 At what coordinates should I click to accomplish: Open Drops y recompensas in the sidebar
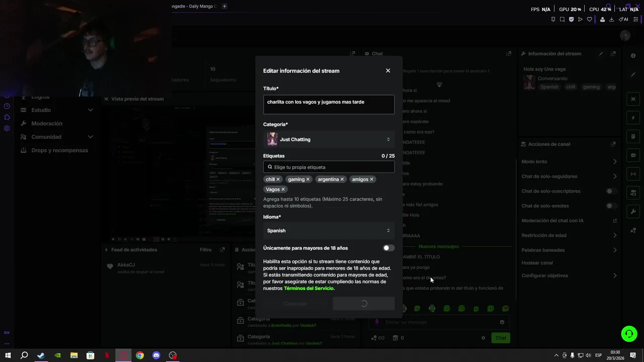point(59,150)
